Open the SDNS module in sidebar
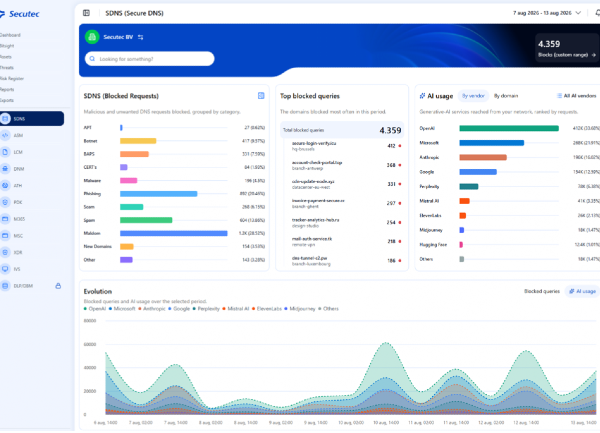The image size is (600, 433). click(31, 119)
